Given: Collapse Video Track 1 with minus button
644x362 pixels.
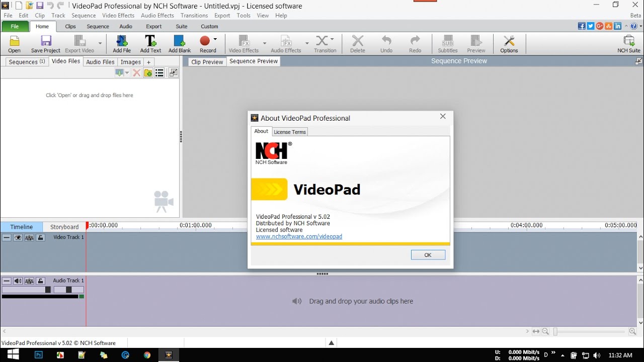Looking at the screenshot, I should 7,237.
